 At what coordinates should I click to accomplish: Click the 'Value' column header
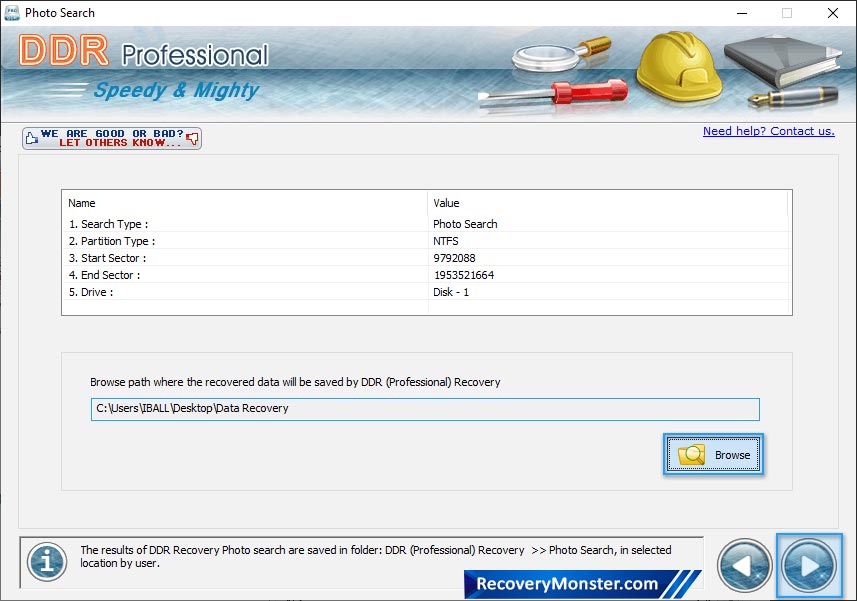[608, 203]
